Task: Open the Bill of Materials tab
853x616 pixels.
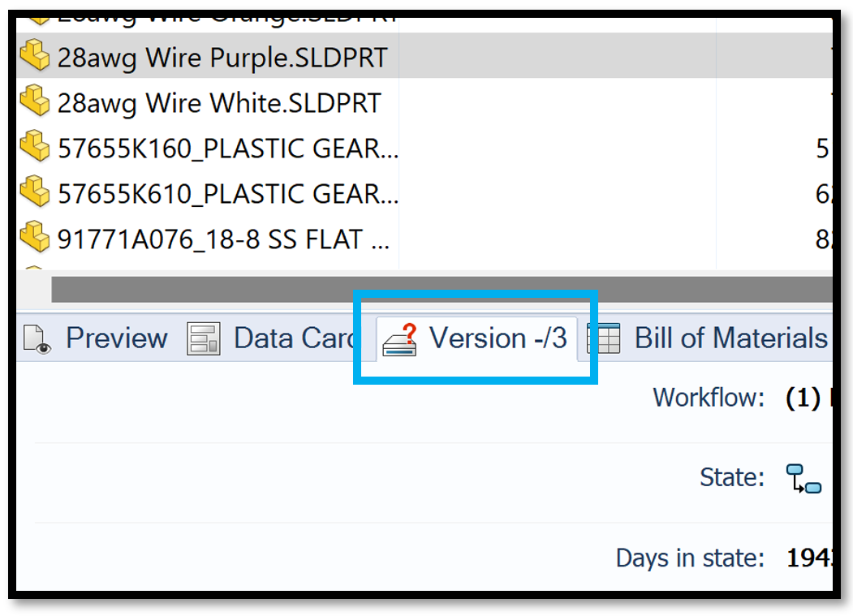Action: click(730, 338)
